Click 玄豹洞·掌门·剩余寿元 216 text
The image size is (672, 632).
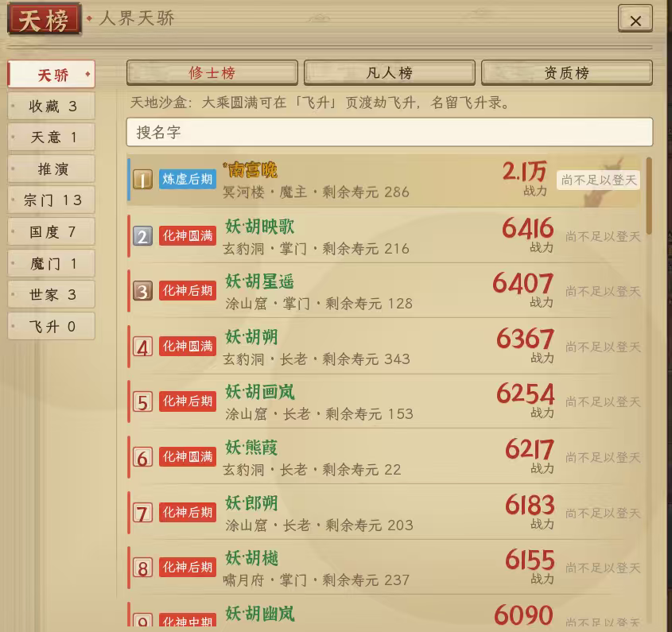(317, 249)
